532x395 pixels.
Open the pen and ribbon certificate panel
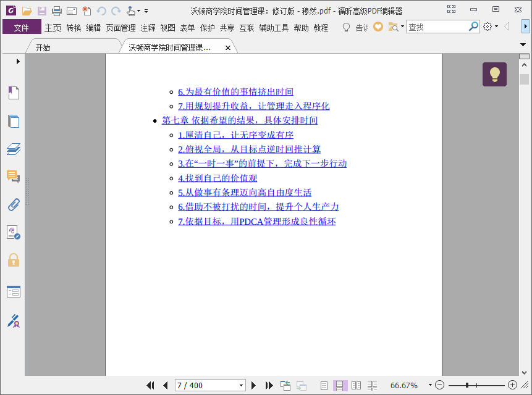[14, 321]
